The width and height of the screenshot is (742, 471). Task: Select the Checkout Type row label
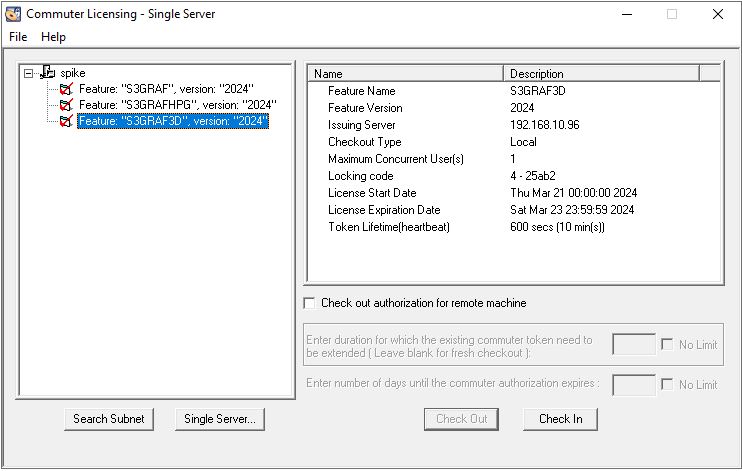[x=364, y=142]
